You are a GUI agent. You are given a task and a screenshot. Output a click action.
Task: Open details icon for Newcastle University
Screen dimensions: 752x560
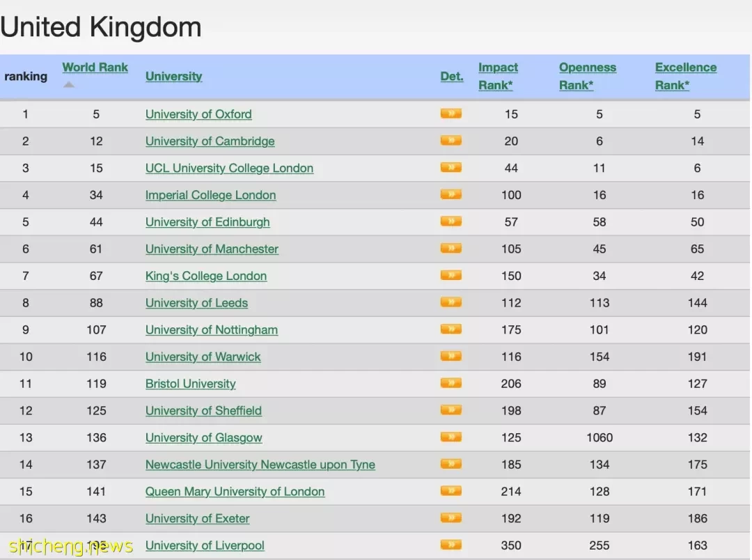pyautogui.click(x=451, y=464)
